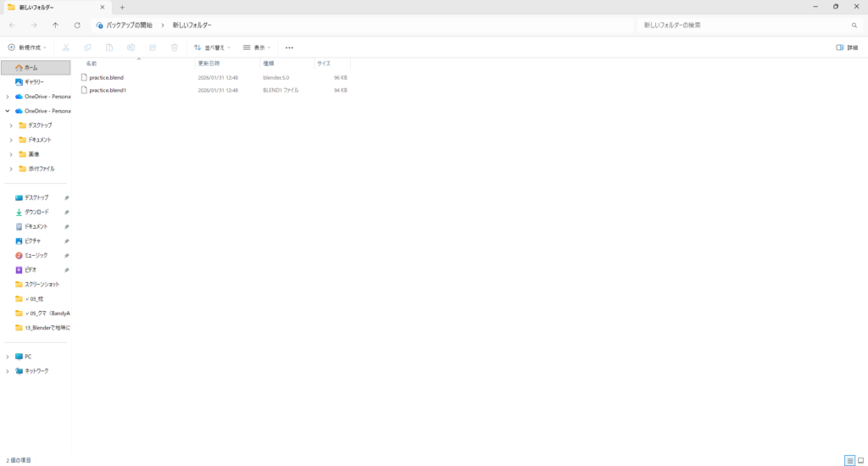The width and height of the screenshot is (868, 466).
Task: Click the Delete trash can icon
Action: point(175,47)
